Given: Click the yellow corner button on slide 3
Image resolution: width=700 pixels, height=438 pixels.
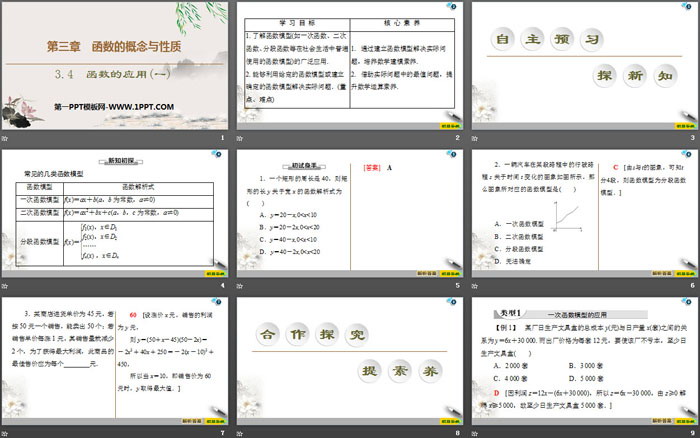Looking at the screenshot, I should 685,126.
